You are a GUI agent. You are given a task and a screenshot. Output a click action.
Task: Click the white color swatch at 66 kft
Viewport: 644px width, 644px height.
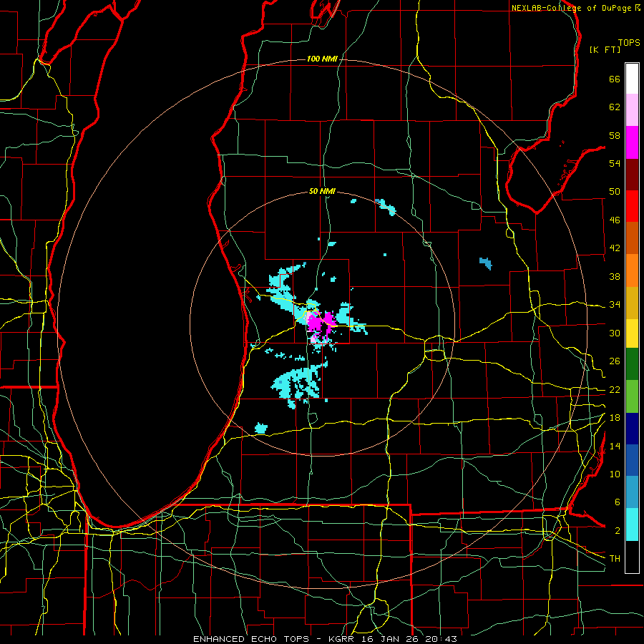coord(632,79)
